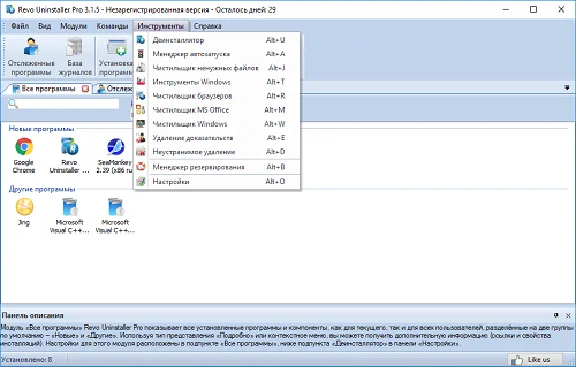The height and width of the screenshot is (367, 576).
Task: Click Установка программы toolbar icon
Action: (x=115, y=57)
